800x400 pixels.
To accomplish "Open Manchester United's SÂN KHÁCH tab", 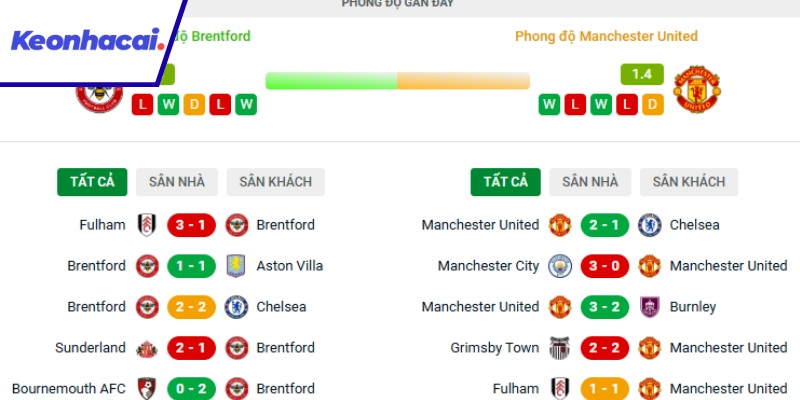I will pos(689,182).
